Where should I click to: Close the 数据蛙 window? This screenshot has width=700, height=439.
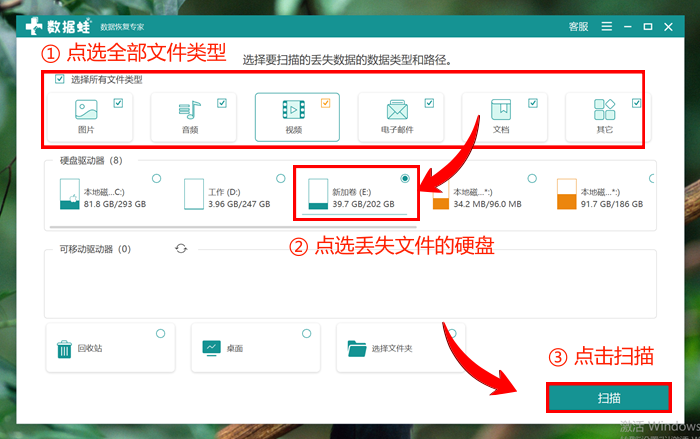(668, 27)
